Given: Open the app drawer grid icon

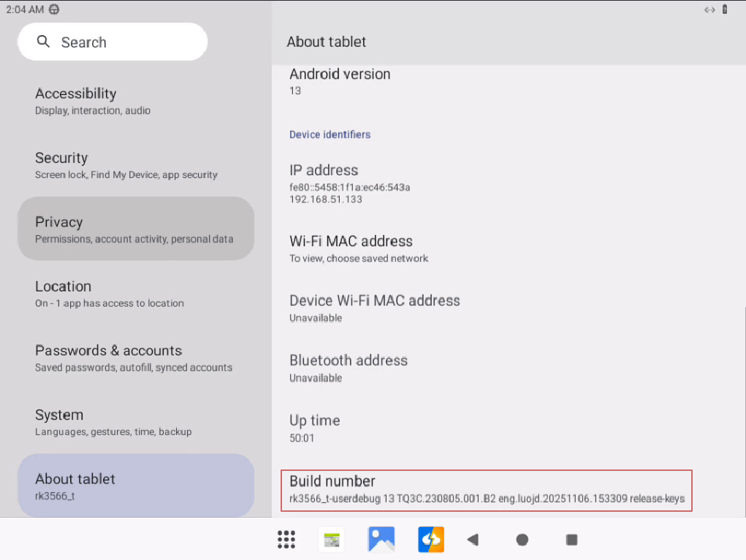Looking at the screenshot, I should click(x=286, y=540).
